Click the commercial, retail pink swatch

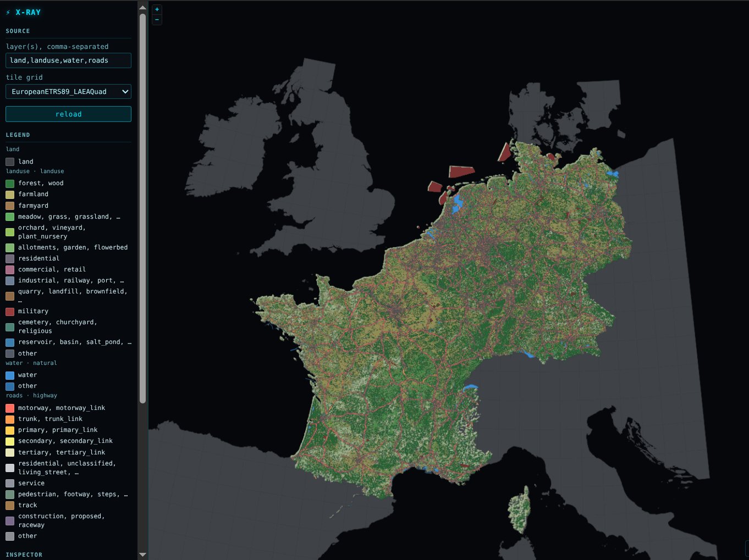click(10, 270)
